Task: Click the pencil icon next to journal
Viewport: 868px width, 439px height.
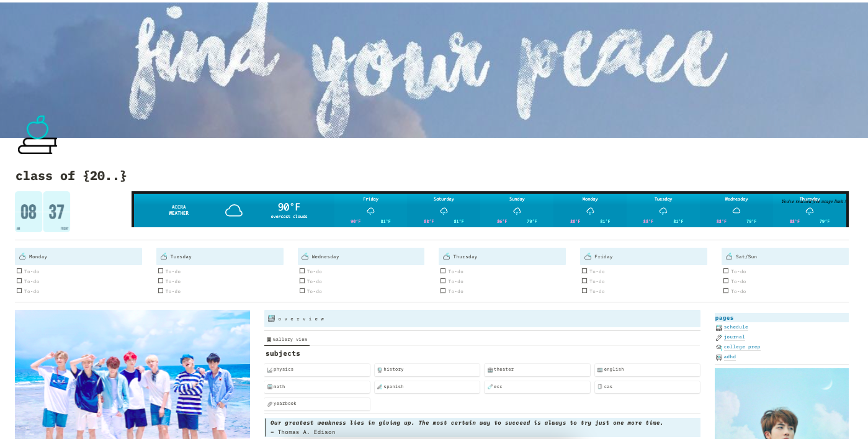Action: [719, 337]
